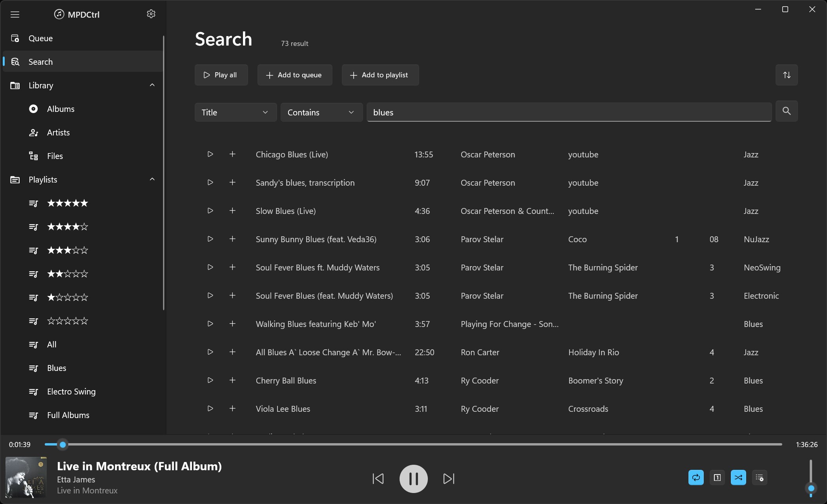The image size is (827, 504).
Task: Add Soul Fever Blues (feat. Muddy Waters) plus
Action: 232,296
